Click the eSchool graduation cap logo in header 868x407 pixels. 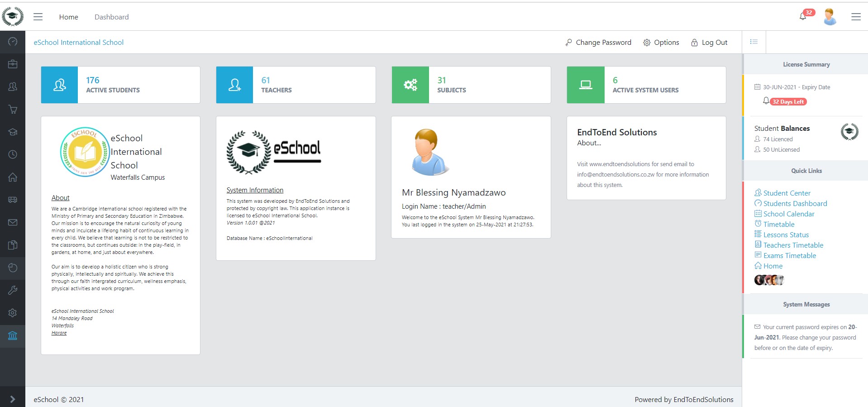[x=13, y=17]
